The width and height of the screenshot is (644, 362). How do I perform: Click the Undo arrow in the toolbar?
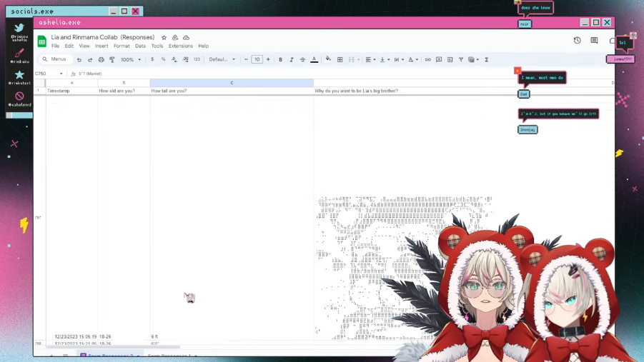point(79,60)
